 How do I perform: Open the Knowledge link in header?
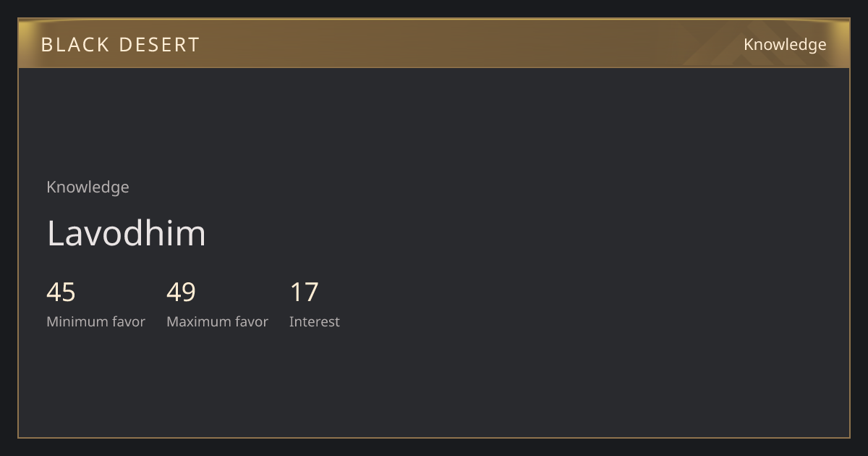pyautogui.click(x=785, y=45)
